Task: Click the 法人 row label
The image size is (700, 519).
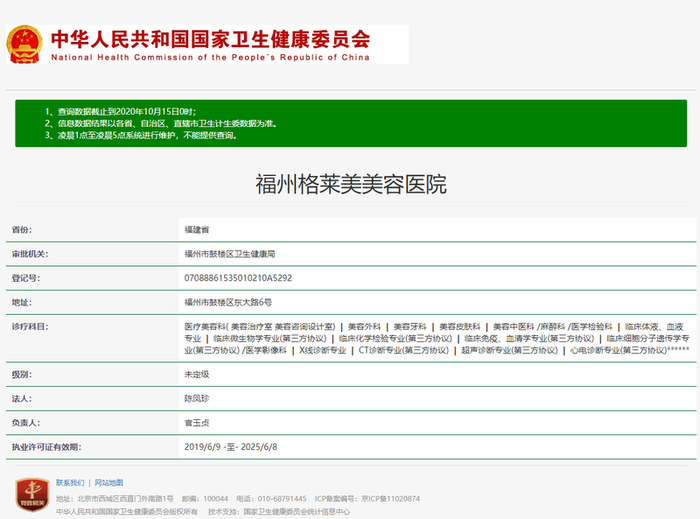Action: pyautogui.click(x=21, y=399)
